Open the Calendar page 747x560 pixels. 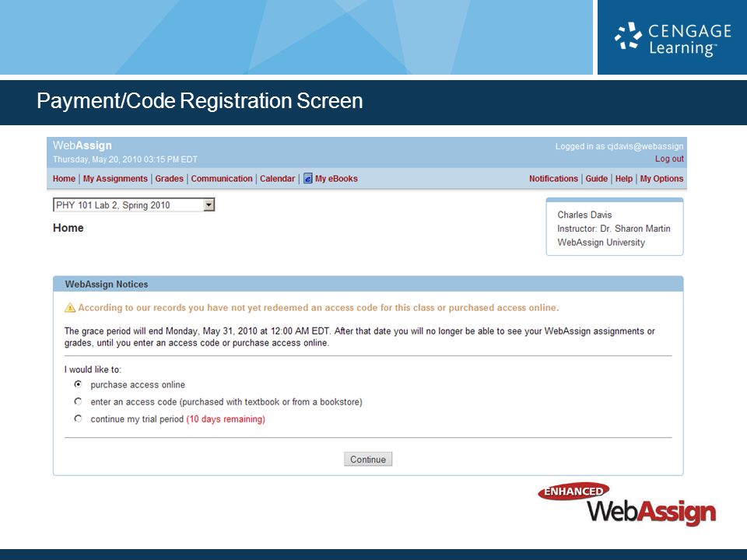277,179
